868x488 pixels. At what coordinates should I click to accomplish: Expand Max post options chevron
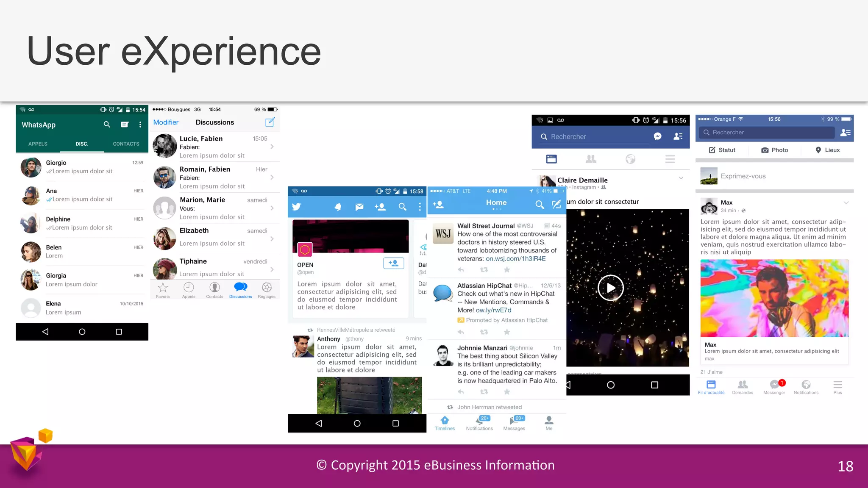tap(846, 203)
